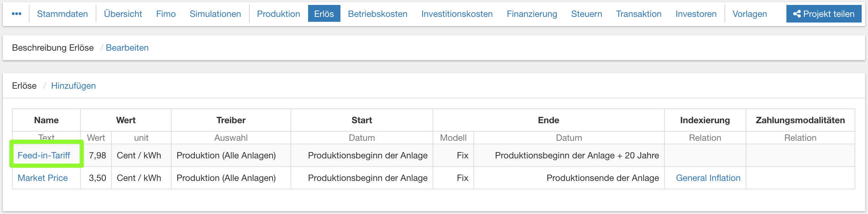Image resolution: width=868 pixels, height=214 pixels.
Task: Open the General Inflation indexing link
Action: (708, 178)
